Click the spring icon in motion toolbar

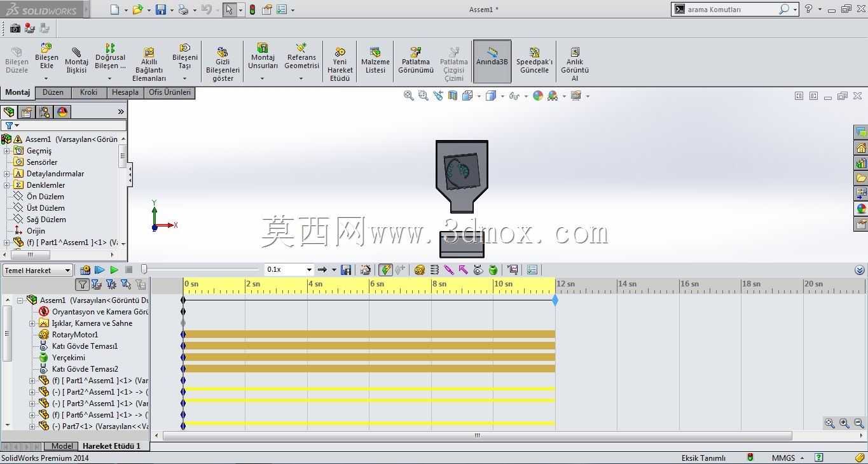pos(434,270)
